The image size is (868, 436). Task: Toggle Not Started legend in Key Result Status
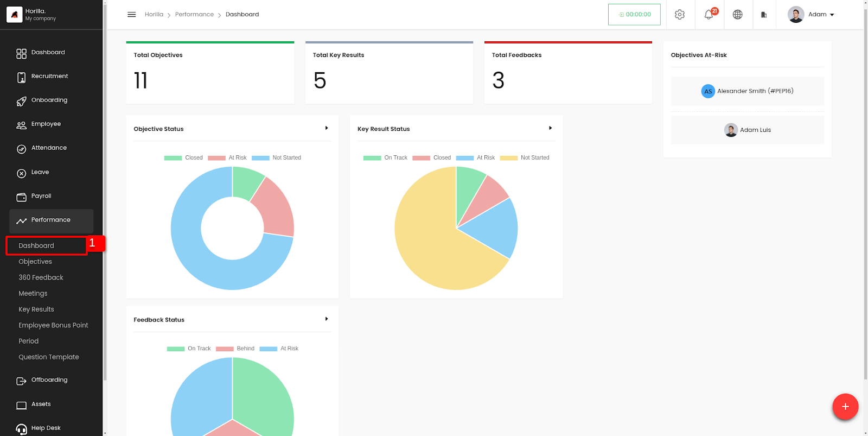tap(525, 158)
